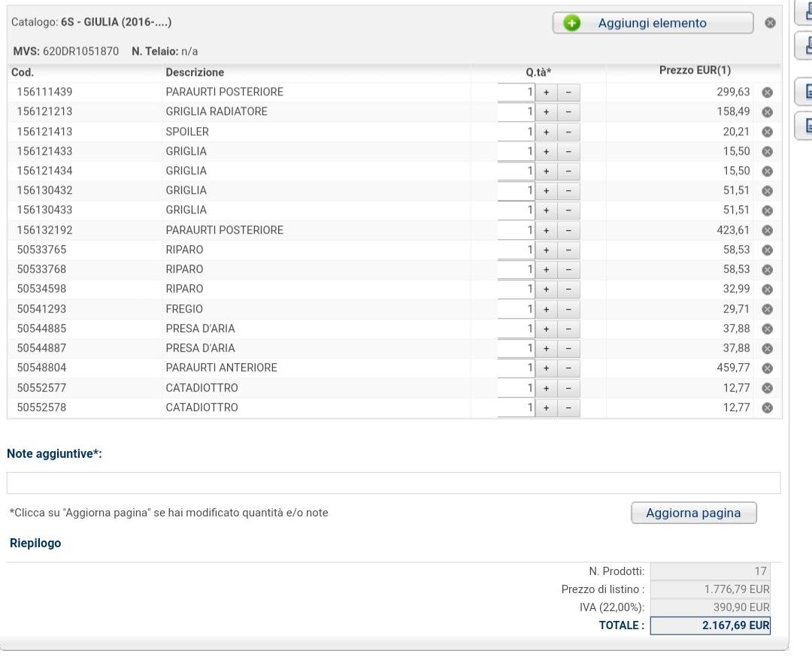Click the Note aggiuntive text field
This screenshot has width=812, height=663.
(x=393, y=483)
